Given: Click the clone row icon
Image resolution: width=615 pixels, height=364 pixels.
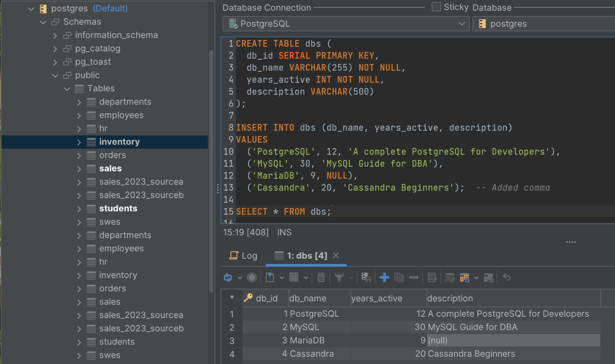Looking at the screenshot, I should (399, 278).
